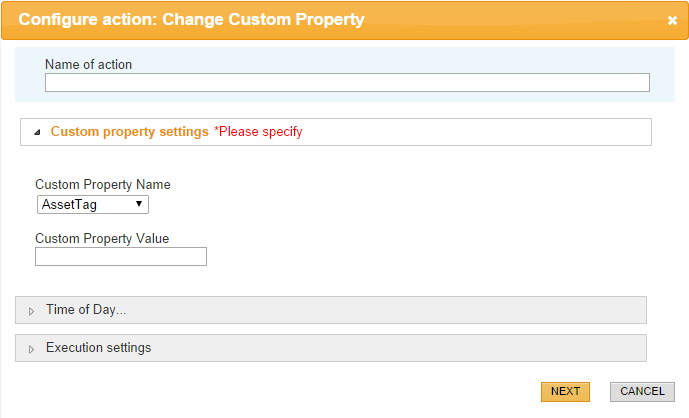Viewport: 689px width, 418px height.
Task: Collapse Custom property settings triangle arrow
Action: [x=37, y=132]
